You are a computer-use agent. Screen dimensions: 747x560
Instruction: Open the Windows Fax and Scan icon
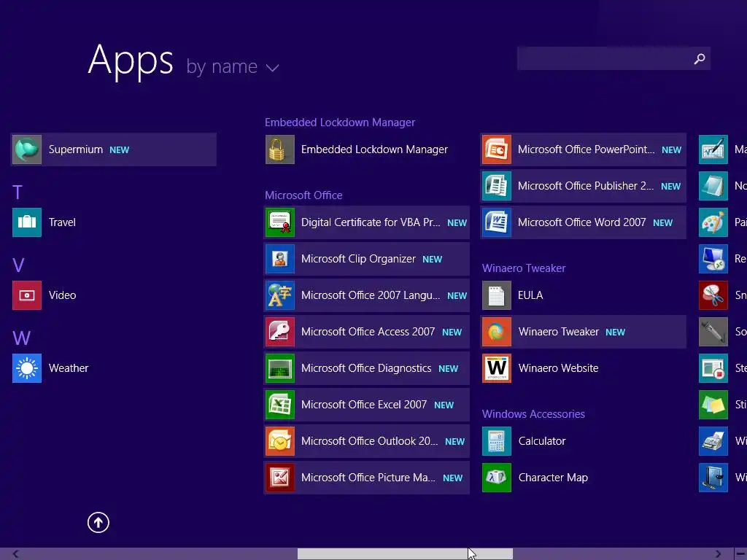713,441
